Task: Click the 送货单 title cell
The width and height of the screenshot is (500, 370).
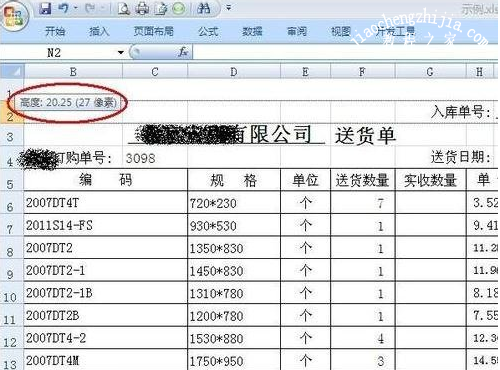Action: (365, 136)
